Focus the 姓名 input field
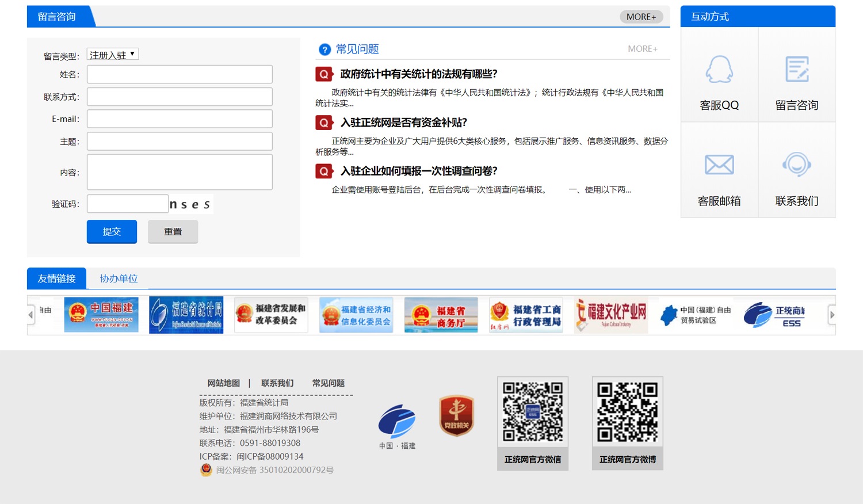The width and height of the screenshot is (863, 504). click(x=180, y=74)
